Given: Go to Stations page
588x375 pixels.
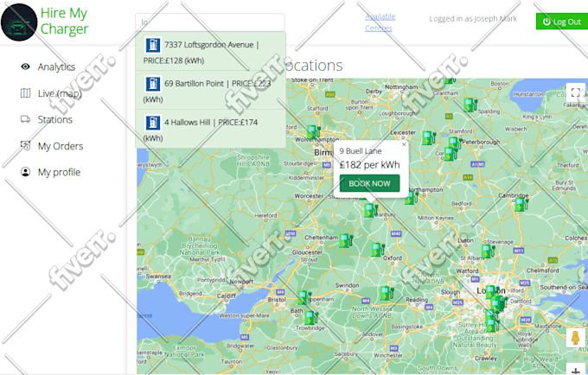Looking at the screenshot, I should [x=55, y=119].
